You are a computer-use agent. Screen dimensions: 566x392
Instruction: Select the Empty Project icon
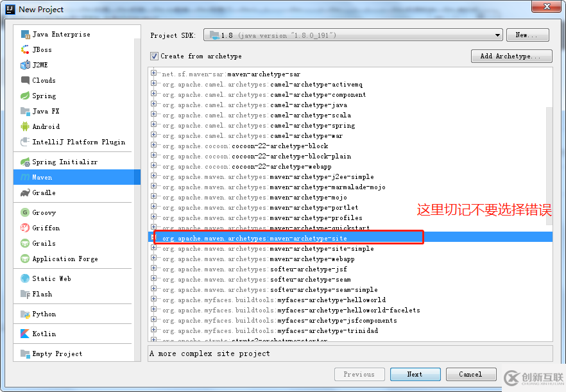pos(25,354)
